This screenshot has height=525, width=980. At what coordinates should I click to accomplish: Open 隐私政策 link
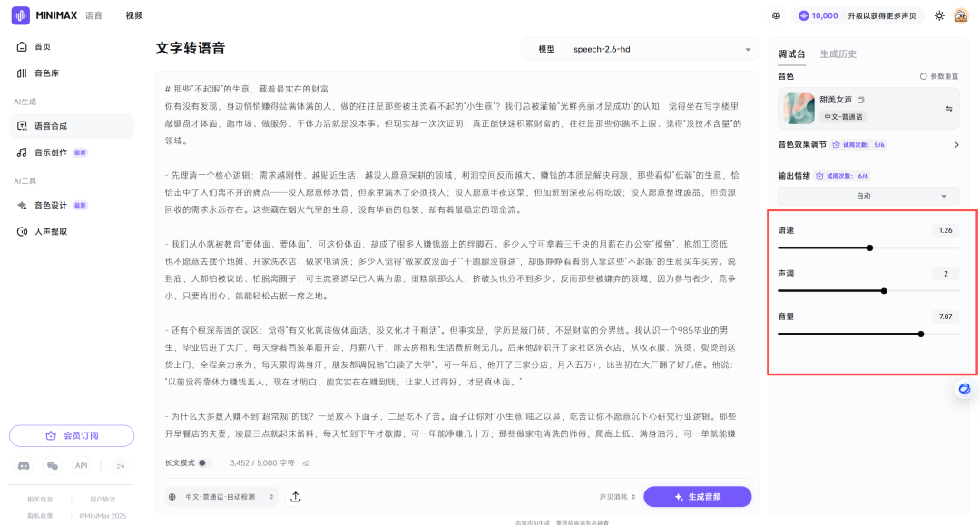tap(40, 516)
